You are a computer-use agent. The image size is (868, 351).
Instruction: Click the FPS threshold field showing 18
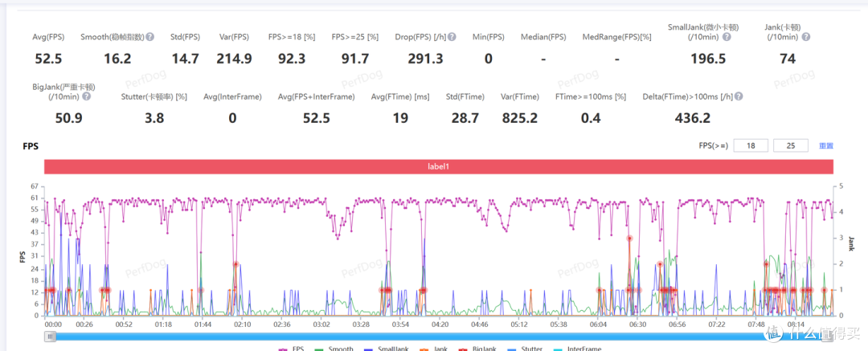(751, 145)
